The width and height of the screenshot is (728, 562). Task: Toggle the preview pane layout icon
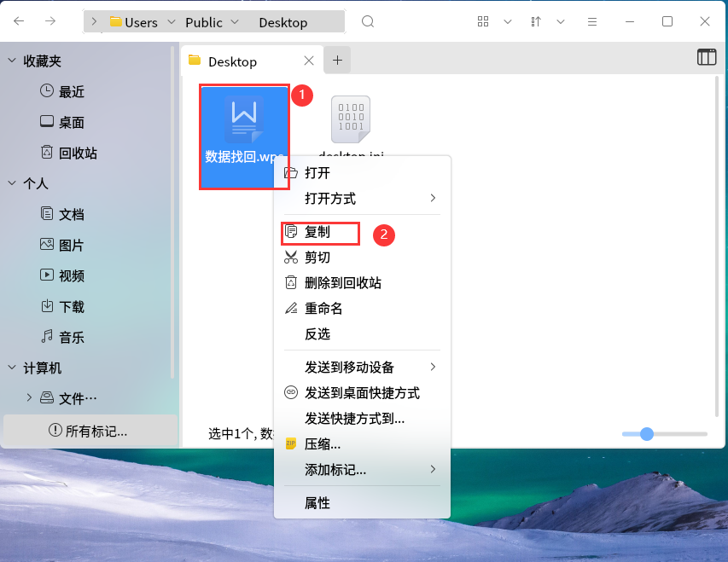coord(707,57)
